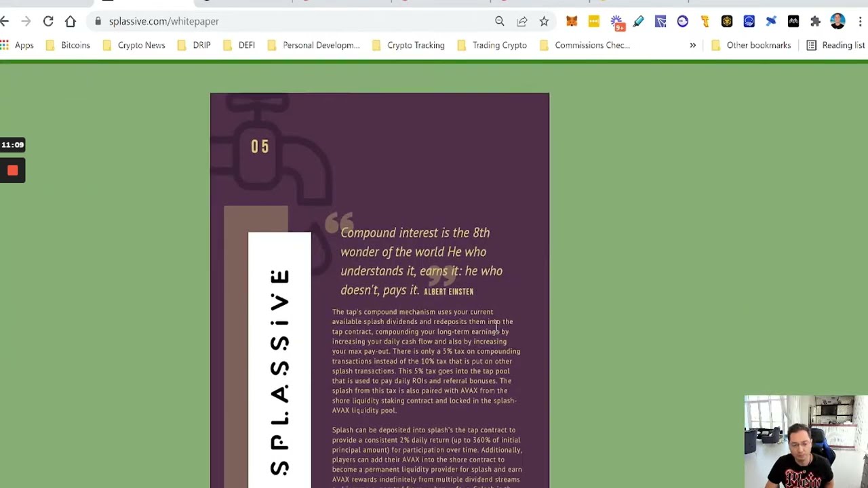Open the Phantom ghost wallet extension
The image size is (868, 488).
(x=683, y=22)
